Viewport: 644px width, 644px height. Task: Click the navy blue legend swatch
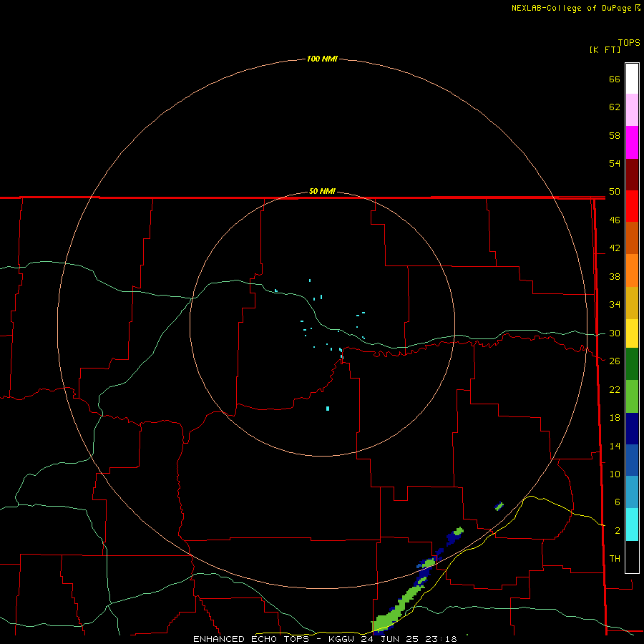click(x=632, y=429)
